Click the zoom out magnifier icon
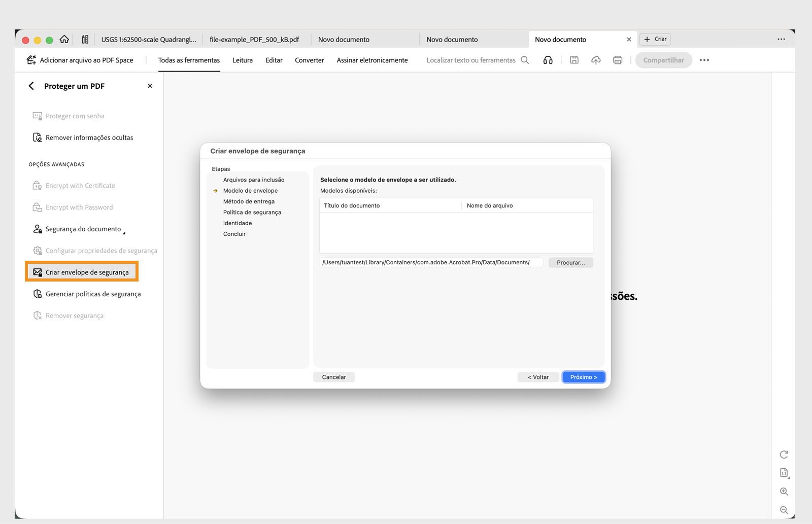Image resolution: width=812 pixels, height=524 pixels. [784, 510]
